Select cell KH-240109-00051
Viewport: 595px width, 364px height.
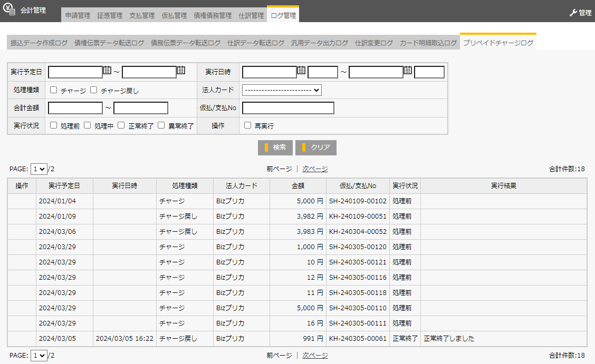358,217
